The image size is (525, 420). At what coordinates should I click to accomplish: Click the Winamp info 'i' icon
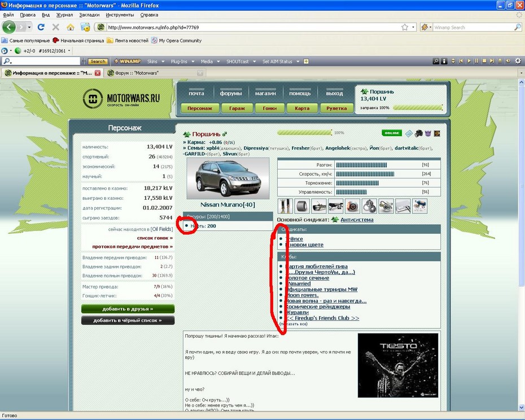pyautogui.click(x=444, y=61)
